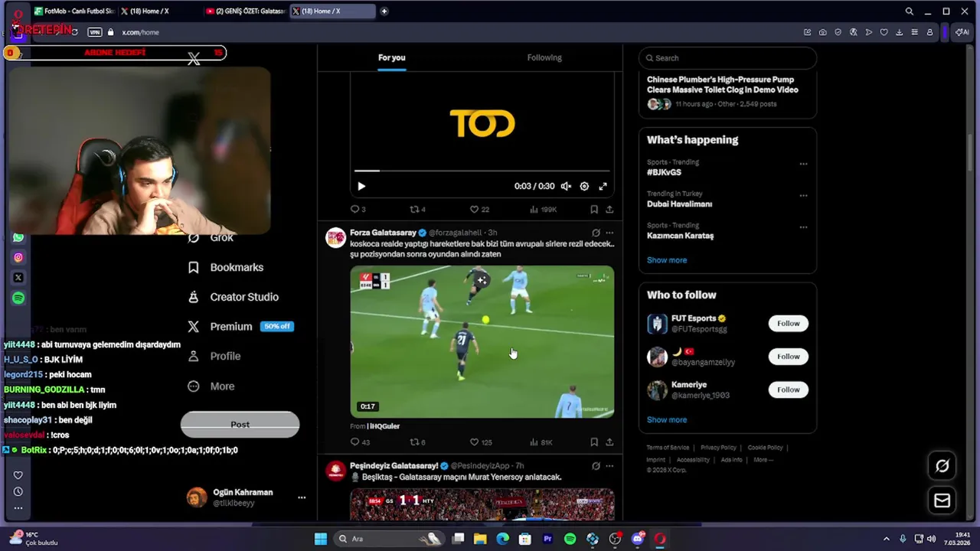Open the IHQGuler video source link
This screenshot has width=980, height=551.
(x=384, y=426)
